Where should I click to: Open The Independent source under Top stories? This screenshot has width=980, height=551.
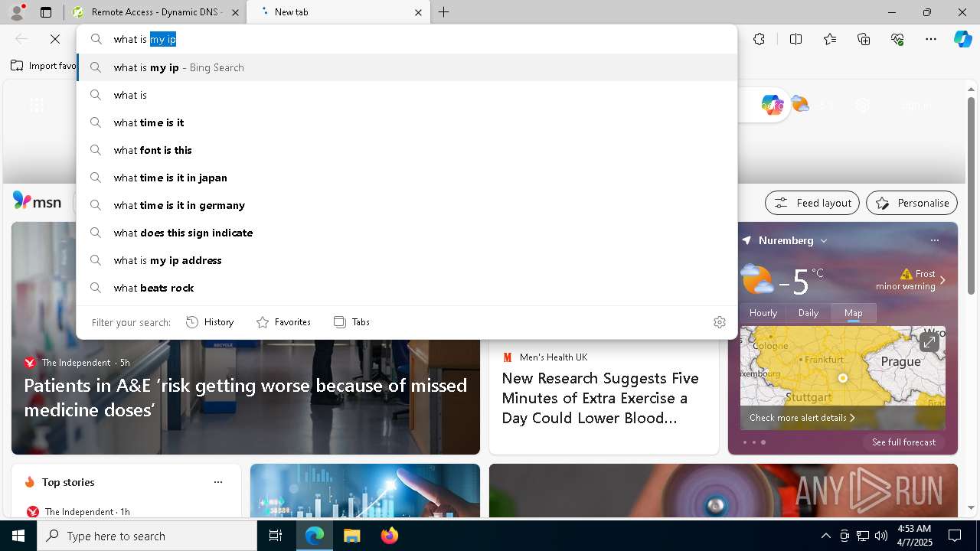coord(77,511)
